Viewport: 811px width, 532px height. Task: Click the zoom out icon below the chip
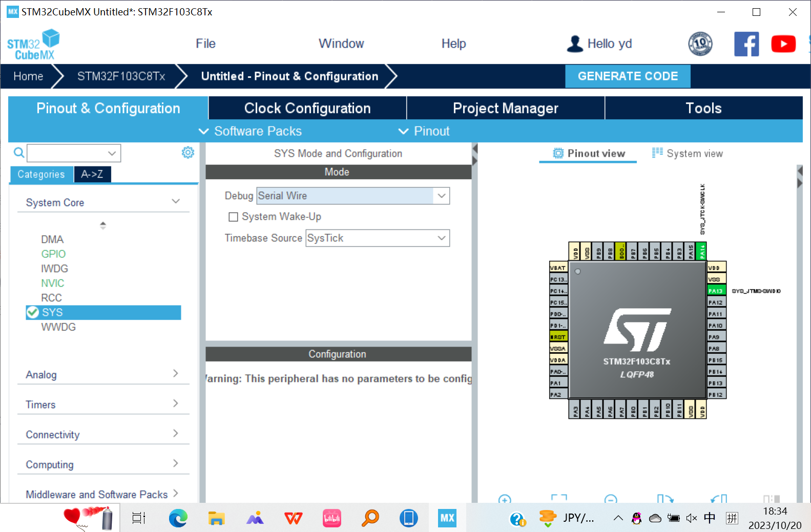[x=611, y=499]
